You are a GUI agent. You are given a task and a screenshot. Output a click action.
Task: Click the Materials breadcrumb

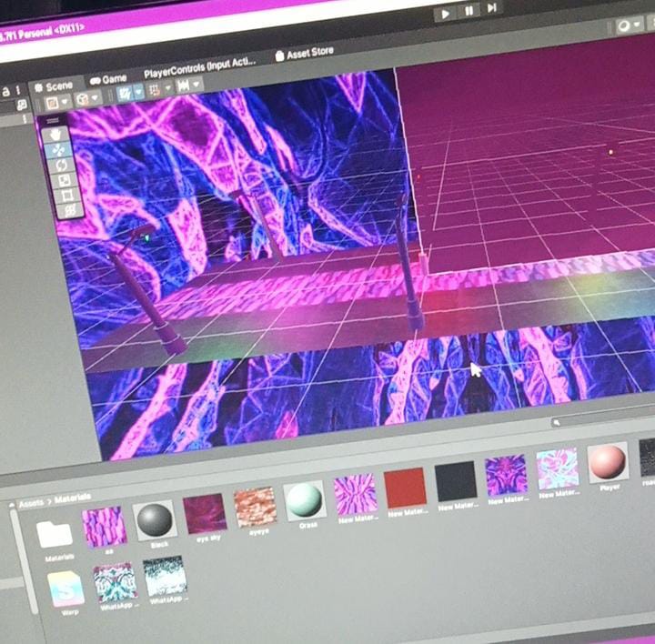click(72, 498)
